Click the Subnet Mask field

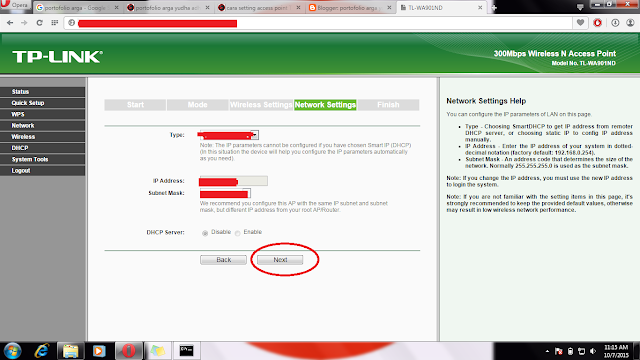pos(225,193)
